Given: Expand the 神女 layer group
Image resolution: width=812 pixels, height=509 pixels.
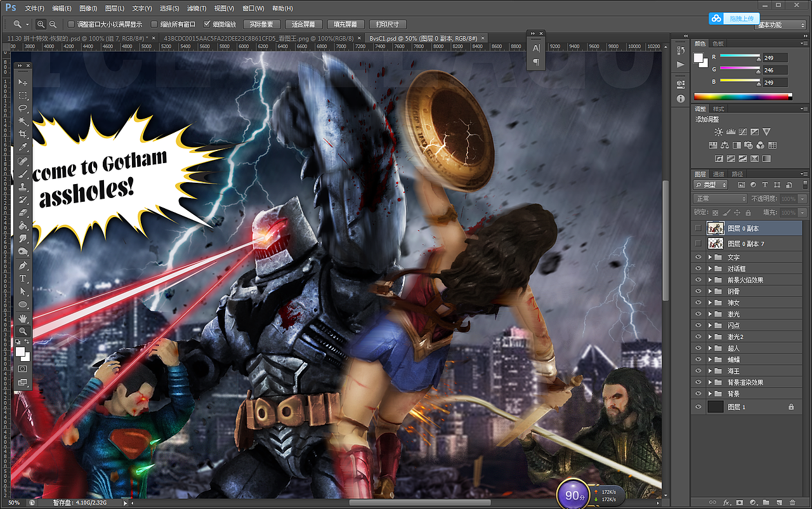Looking at the screenshot, I should [x=710, y=303].
